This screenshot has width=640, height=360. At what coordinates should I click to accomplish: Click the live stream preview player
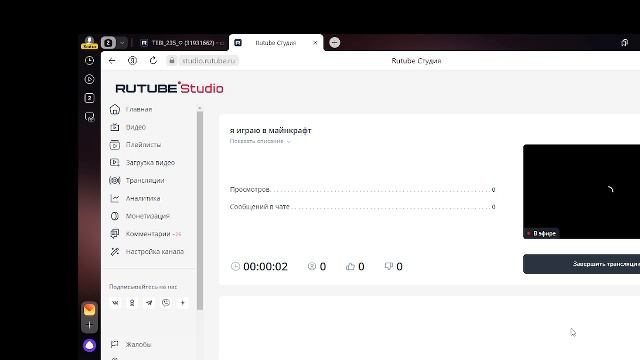581,191
